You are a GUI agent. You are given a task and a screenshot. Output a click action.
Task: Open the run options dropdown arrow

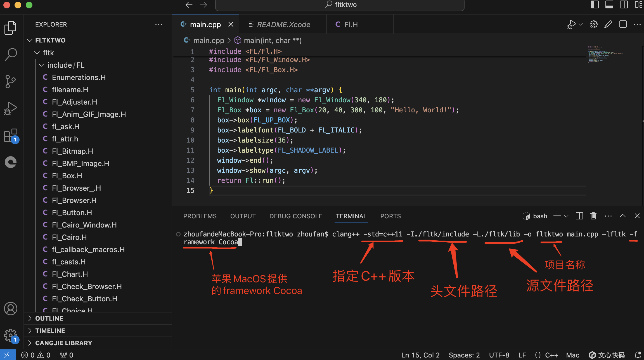(581, 24)
